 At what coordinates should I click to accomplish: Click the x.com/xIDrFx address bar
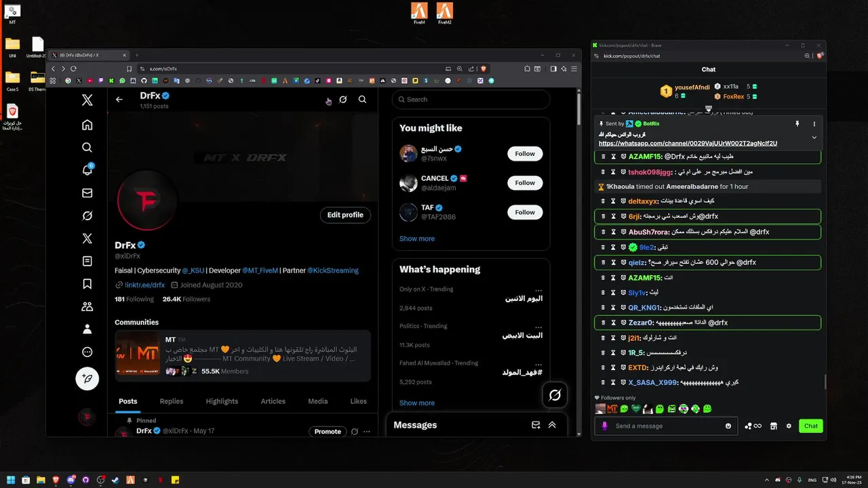click(292, 68)
